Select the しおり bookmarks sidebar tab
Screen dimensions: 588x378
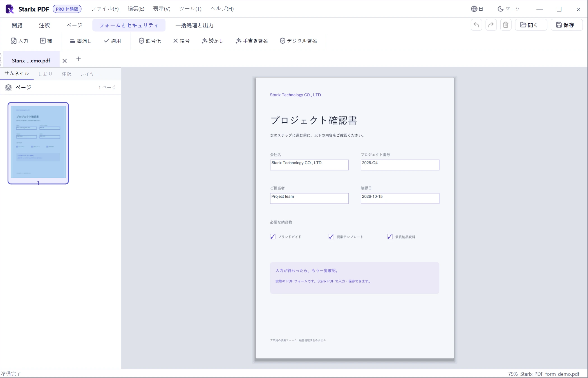(x=45, y=74)
